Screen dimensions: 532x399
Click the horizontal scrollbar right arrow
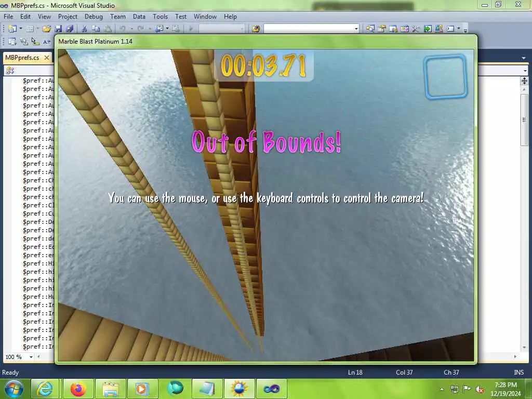tap(515, 356)
